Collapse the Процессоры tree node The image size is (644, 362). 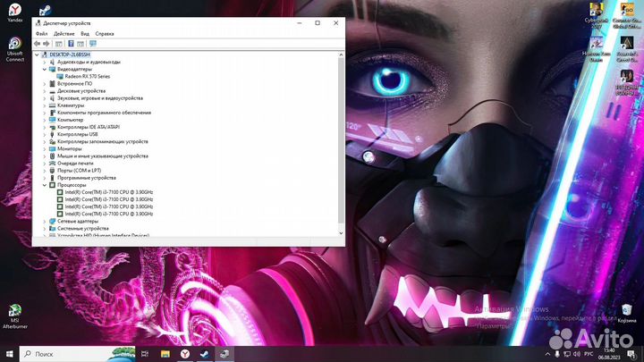[x=44, y=185]
